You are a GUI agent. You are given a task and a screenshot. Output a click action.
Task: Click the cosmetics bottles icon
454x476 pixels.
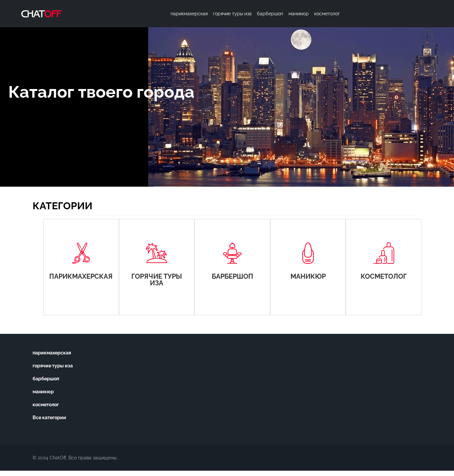(x=384, y=253)
